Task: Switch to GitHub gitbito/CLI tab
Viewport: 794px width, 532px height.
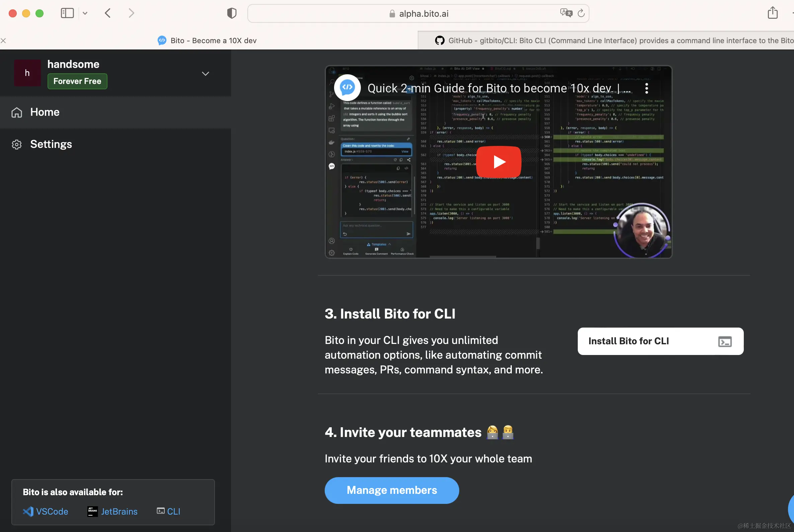Action: point(606,41)
